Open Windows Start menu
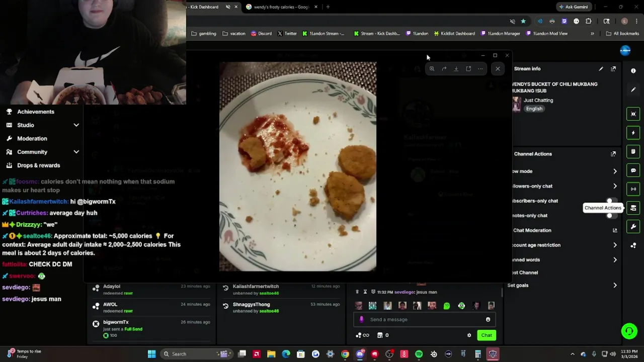The image size is (644, 362). [151, 354]
